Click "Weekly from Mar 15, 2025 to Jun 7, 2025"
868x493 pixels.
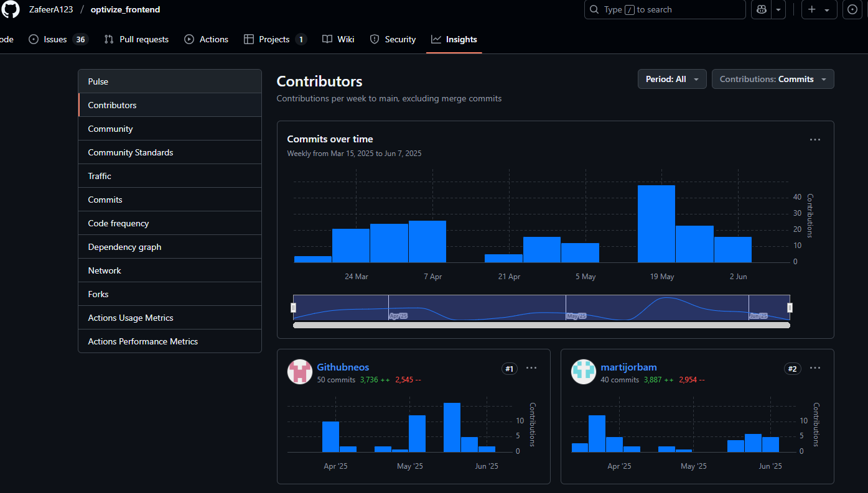(354, 153)
